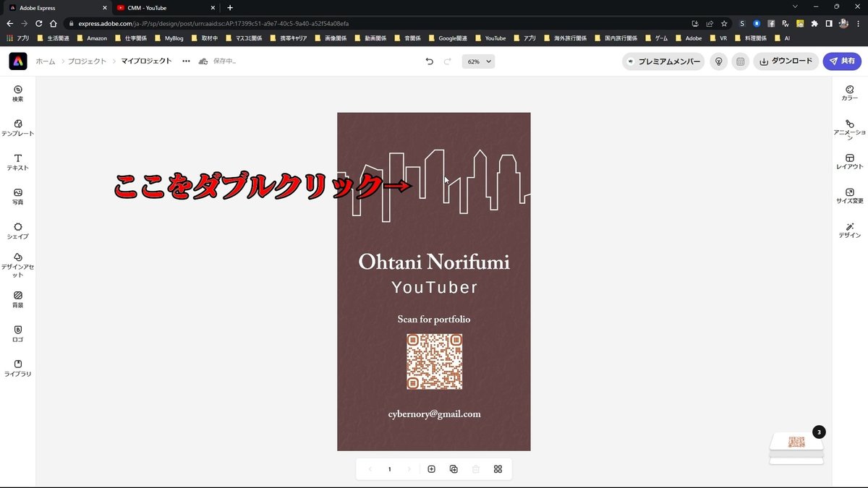
Task: Open the Amazon bookmark folder
Action: (91, 38)
